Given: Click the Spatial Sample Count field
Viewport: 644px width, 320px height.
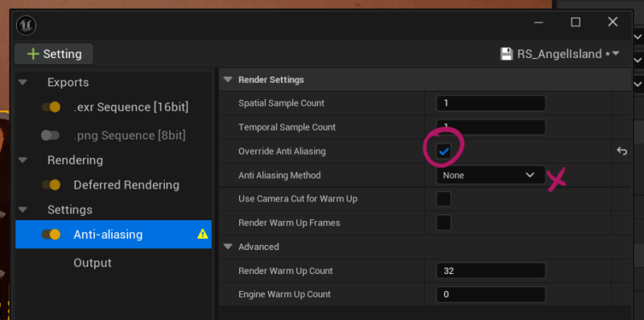Looking at the screenshot, I should (491, 103).
